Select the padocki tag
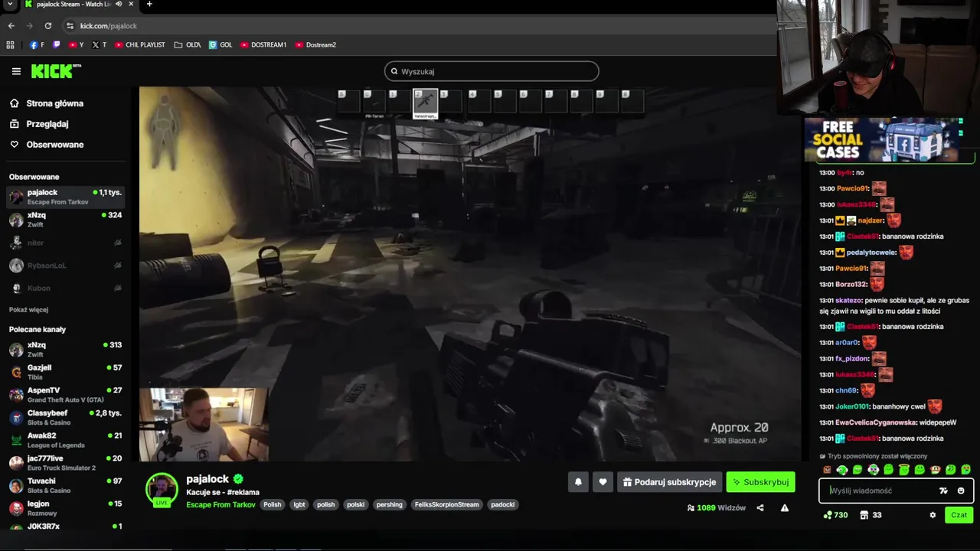The height and width of the screenshot is (551, 980). coord(503,504)
